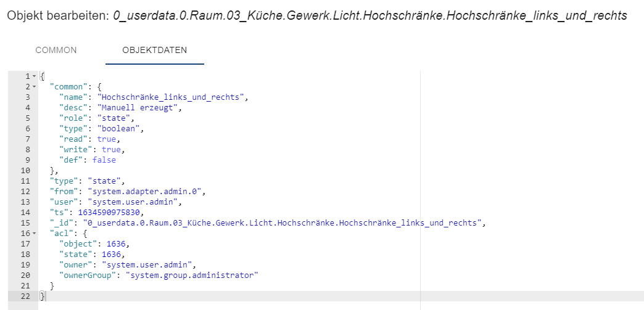Click the timestamp value 1634590975830
The image size is (644, 310).
pos(109,212)
